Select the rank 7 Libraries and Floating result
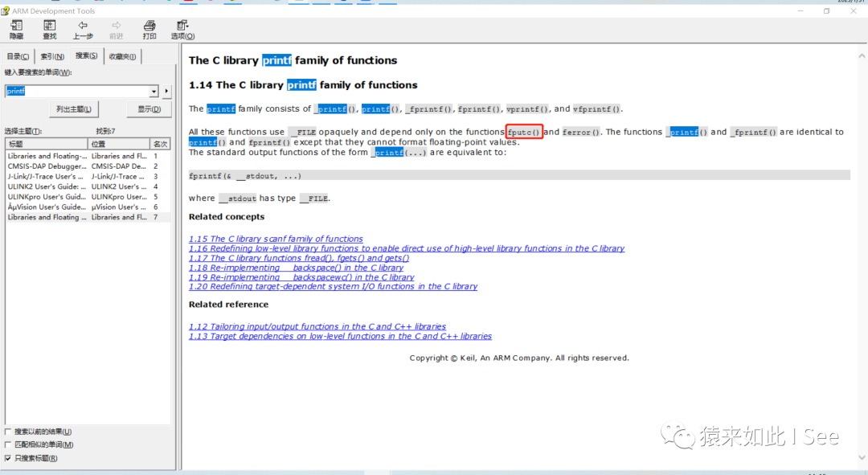This screenshot has height=475, width=868. (x=88, y=218)
